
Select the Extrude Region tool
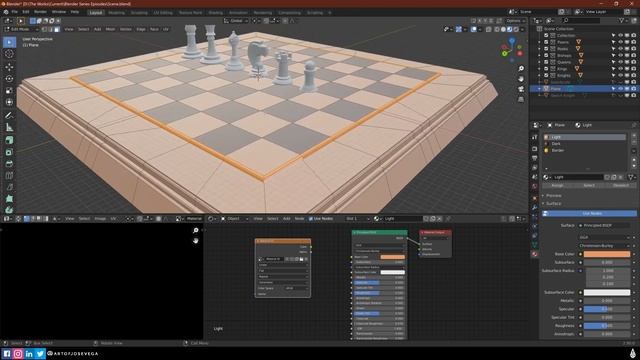click(9, 140)
